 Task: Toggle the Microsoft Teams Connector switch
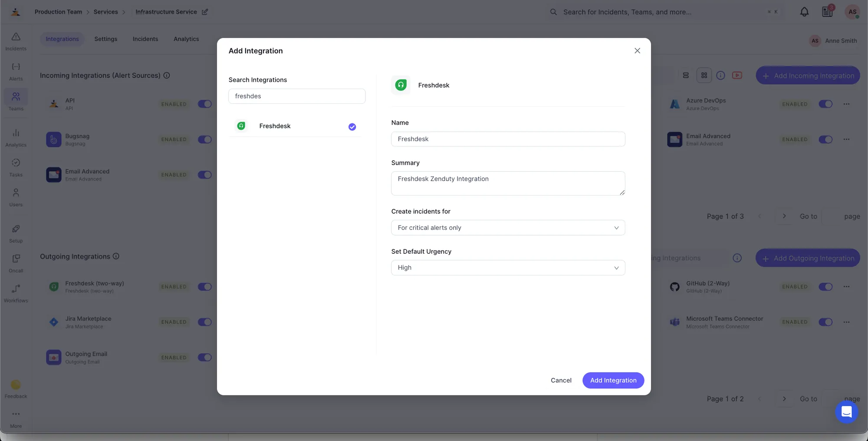coord(825,322)
